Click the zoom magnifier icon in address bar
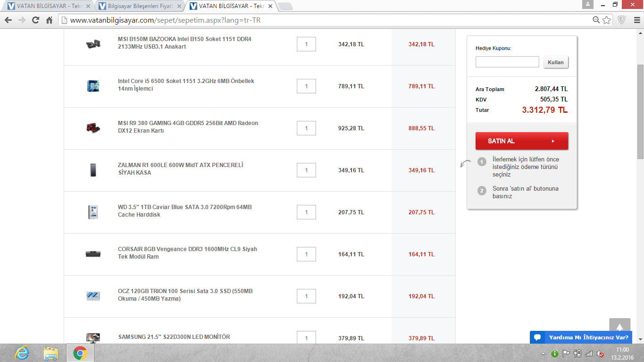This screenshot has width=644, height=362. [596, 20]
